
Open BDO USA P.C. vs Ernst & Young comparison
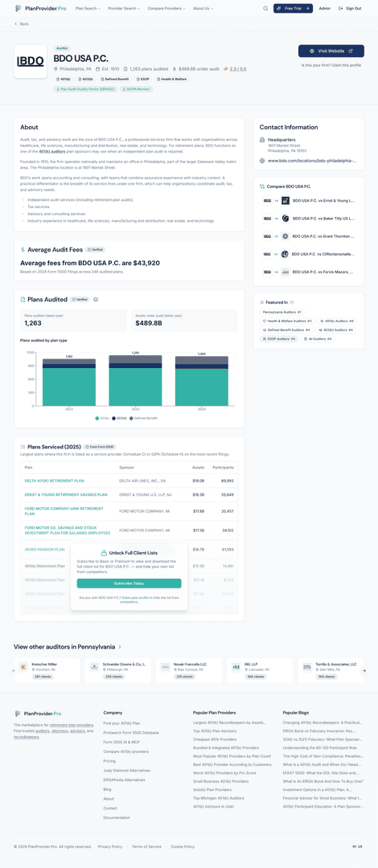click(x=308, y=200)
